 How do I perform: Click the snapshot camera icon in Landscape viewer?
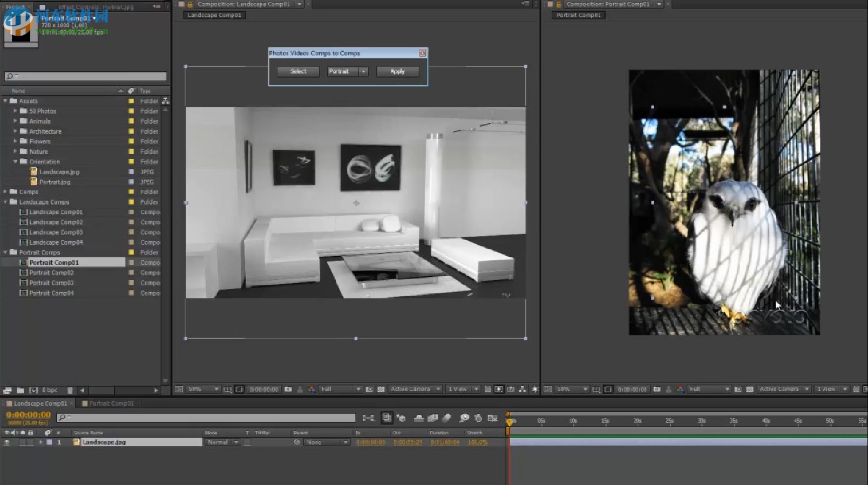point(288,390)
